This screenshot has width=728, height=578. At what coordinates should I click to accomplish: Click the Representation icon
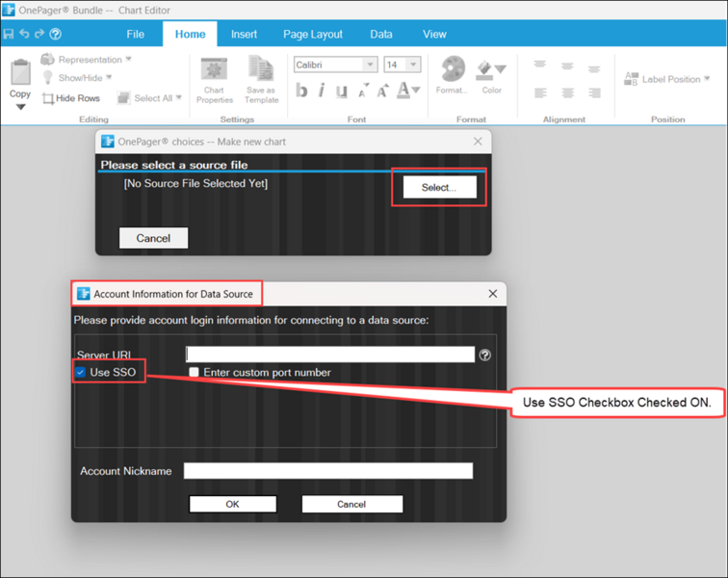point(47,59)
